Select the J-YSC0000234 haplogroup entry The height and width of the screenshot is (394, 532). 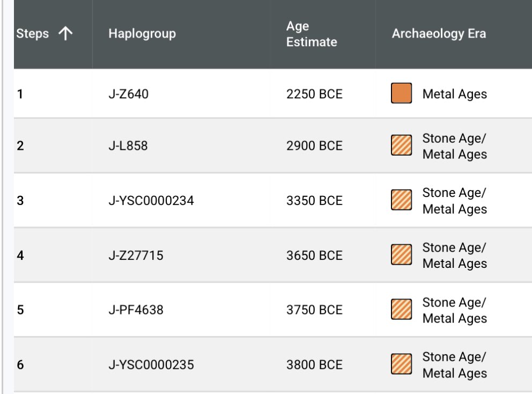pos(151,201)
